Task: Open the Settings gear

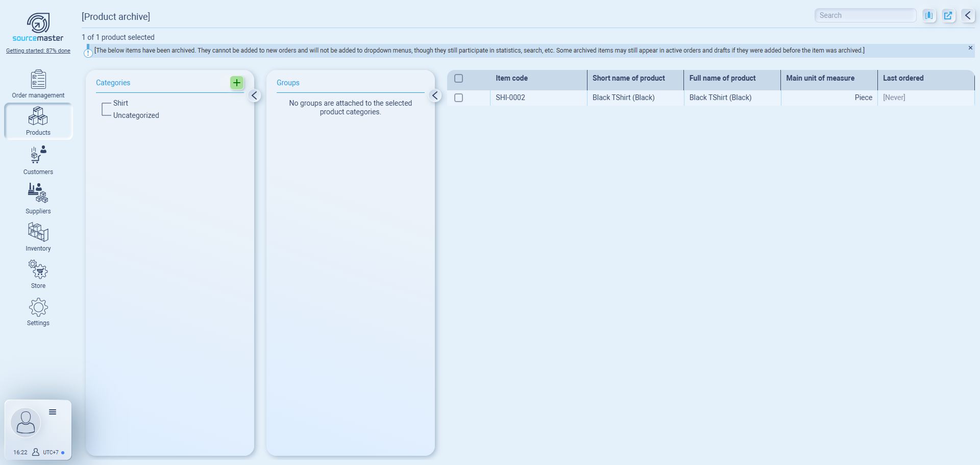Action: point(38,311)
